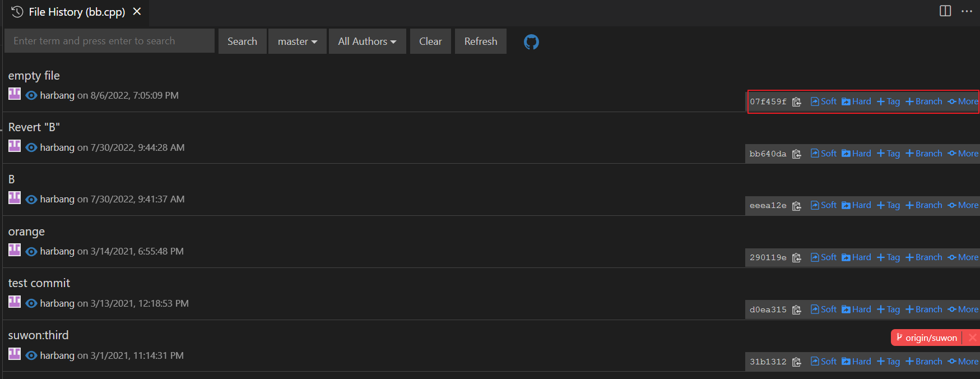Hard reset to commit eeea12e
980x379 pixels.
(x=856, y=205)
